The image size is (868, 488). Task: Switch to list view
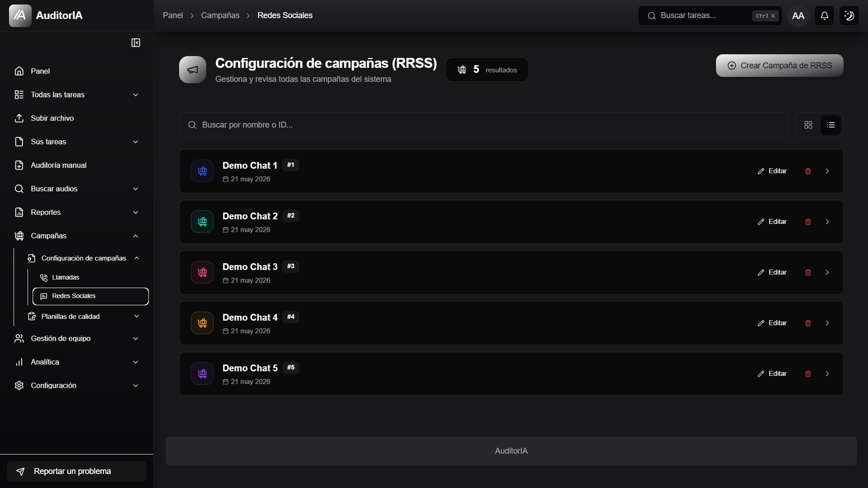click(830, 125)
